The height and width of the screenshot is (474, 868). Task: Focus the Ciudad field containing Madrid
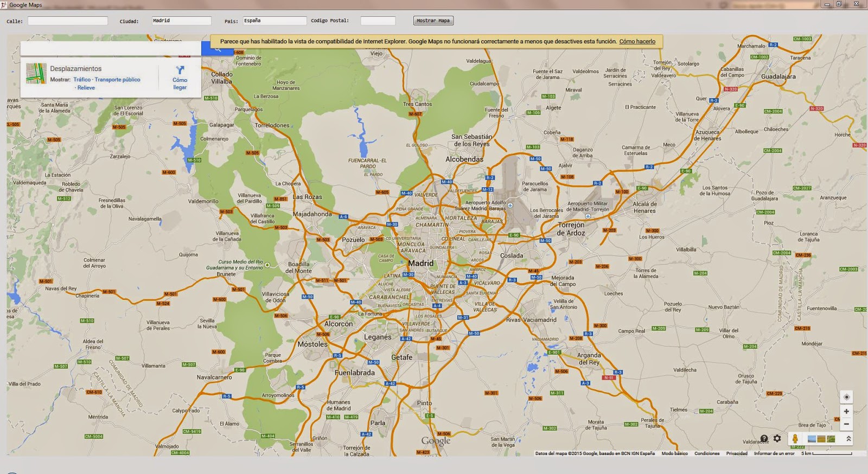[181, 21]
